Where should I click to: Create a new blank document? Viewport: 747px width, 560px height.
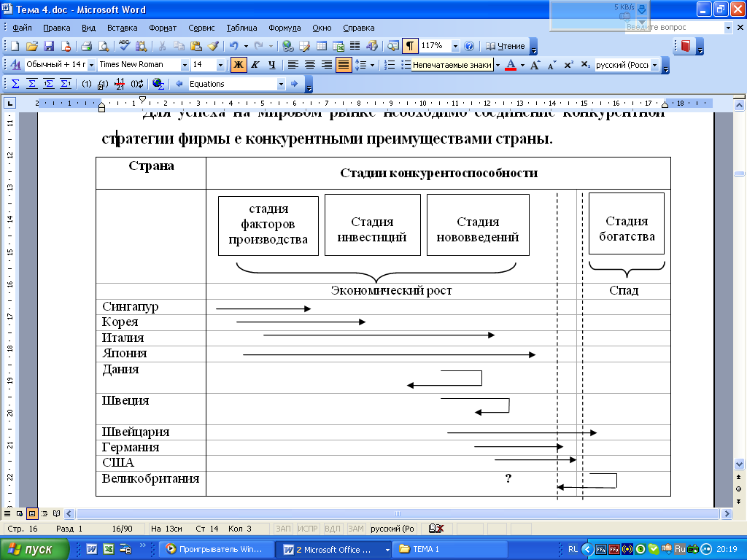(x=15, y=46)
